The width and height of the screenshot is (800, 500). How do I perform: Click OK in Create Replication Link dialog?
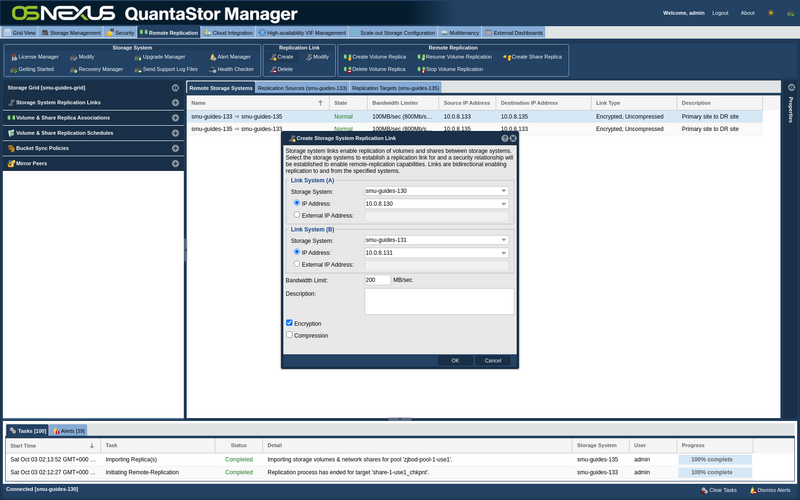[455, 361]
